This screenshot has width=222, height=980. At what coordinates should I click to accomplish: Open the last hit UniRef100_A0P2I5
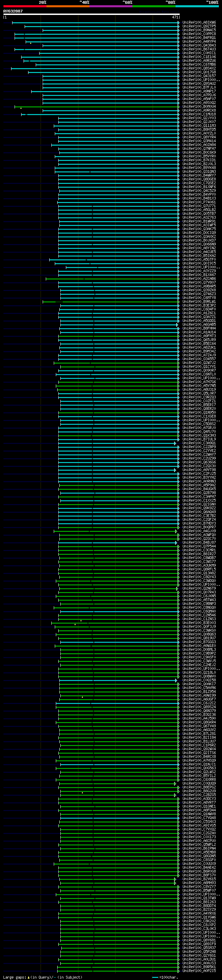coord(199,971)
